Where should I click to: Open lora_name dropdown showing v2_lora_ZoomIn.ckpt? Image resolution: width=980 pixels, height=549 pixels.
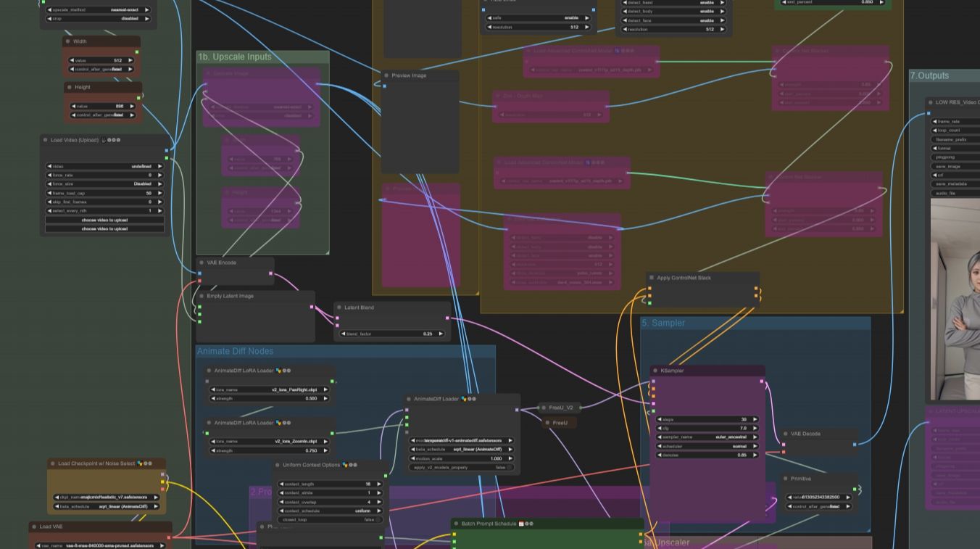tap(270, 441)
